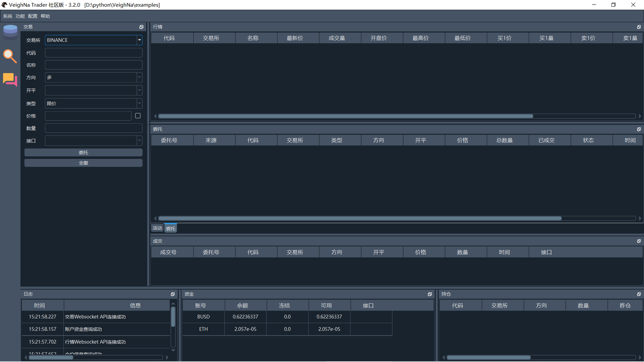Float the 日志 panel using its header icon
Screen dimensions: 644x362
pos(173,294)
